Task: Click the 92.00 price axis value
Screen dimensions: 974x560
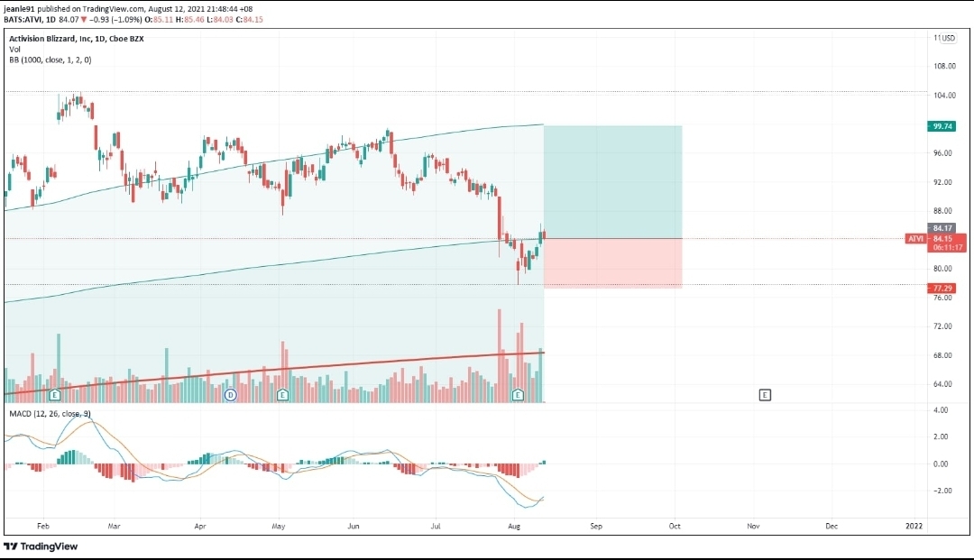Action: click(943, 182)
